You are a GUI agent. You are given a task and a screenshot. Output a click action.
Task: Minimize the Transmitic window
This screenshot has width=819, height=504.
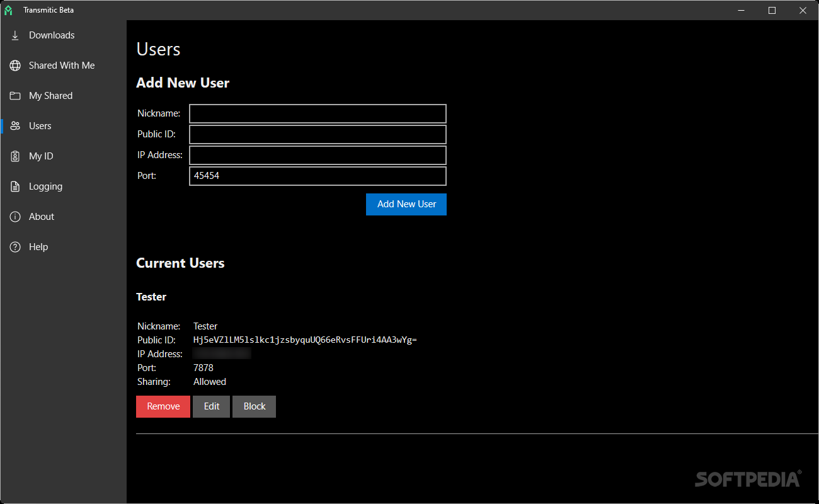(x=742, y=10)
